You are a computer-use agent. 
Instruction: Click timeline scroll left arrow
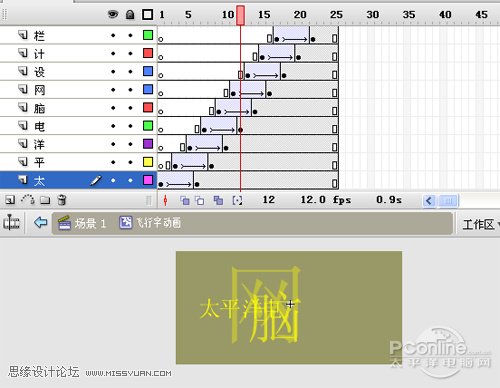[429, 201]
